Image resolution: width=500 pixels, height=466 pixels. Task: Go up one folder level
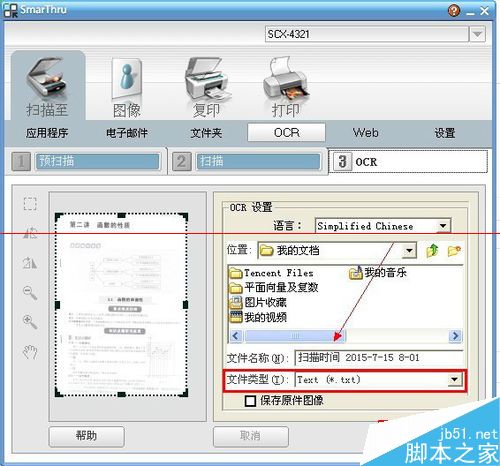(432, 251)
